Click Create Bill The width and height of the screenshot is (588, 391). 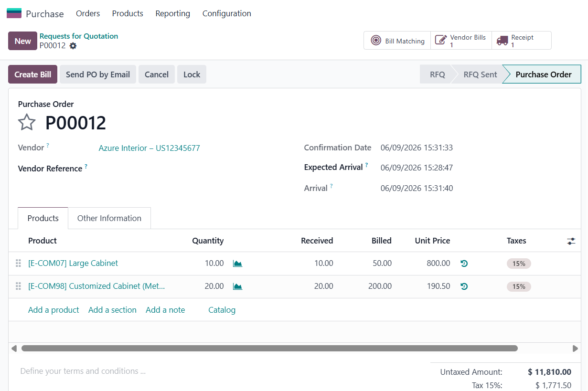[x=33, y=74]
